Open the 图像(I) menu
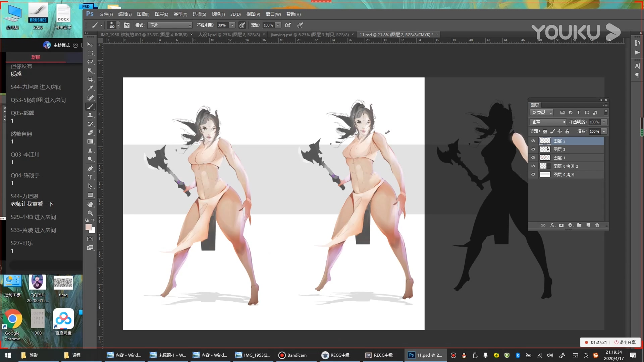Screen dimensions: 644x362 pyautogui.click(x=143, y=14)
